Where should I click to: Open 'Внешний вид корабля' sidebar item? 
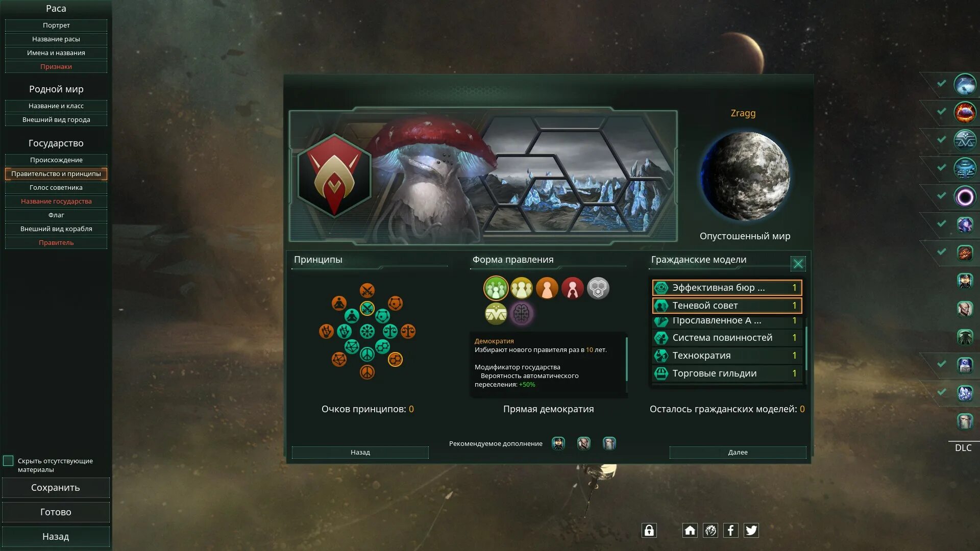click(56, 229)
